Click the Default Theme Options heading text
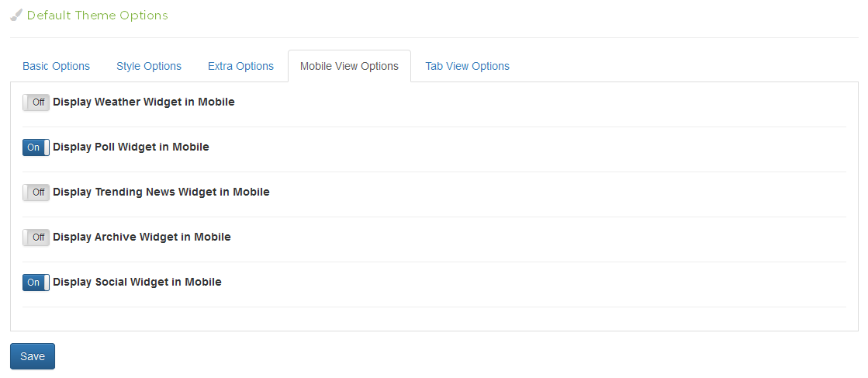The image size is (868, 378). click(x=97, y=15)
